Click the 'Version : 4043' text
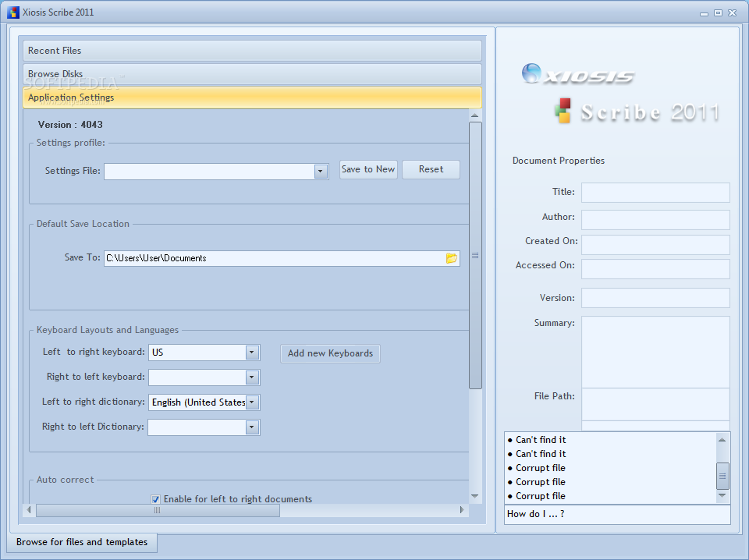 70,125
